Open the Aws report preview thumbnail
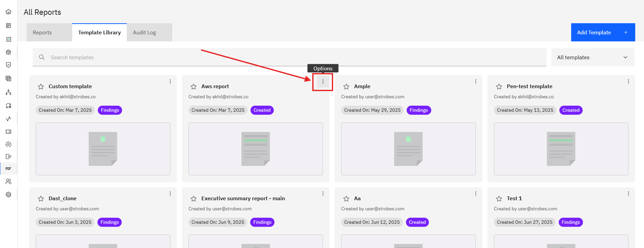Viewport: 644px width, 248px height. coord(256,149)
